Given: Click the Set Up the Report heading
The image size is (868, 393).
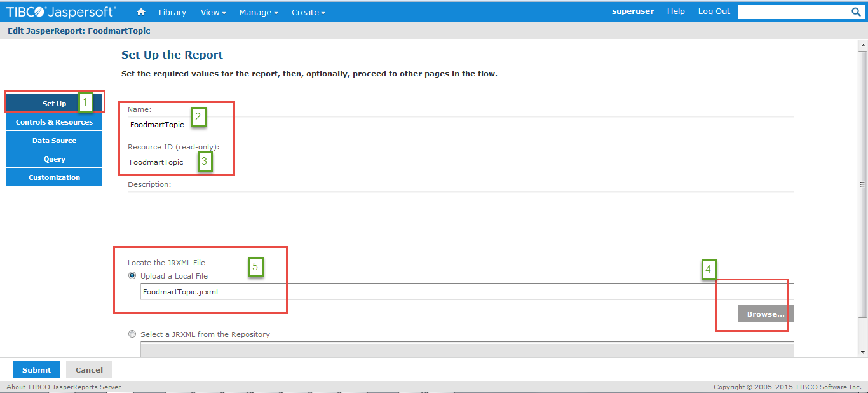Looking at the screenshot, I should [172, 55].
